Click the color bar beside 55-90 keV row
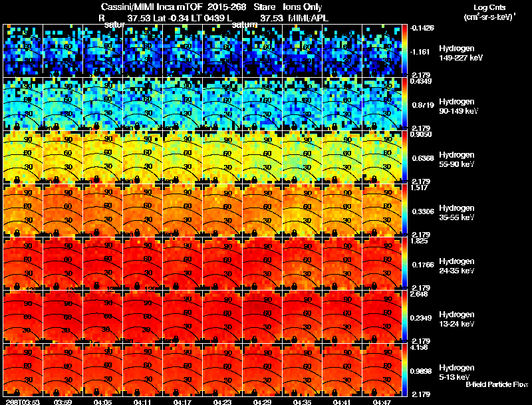Image resolution: width=532 pixels, height=405 pixels. [x=404, y=157]
